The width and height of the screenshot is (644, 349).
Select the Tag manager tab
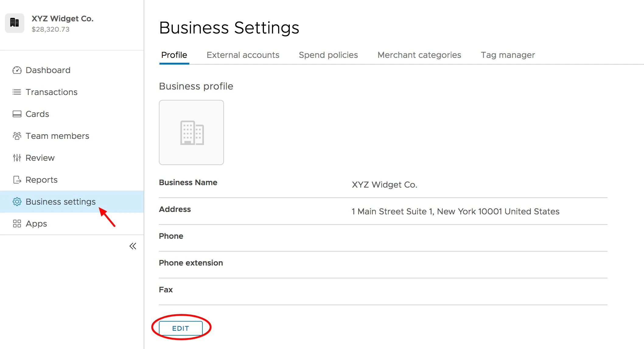(x=508, y=55)
